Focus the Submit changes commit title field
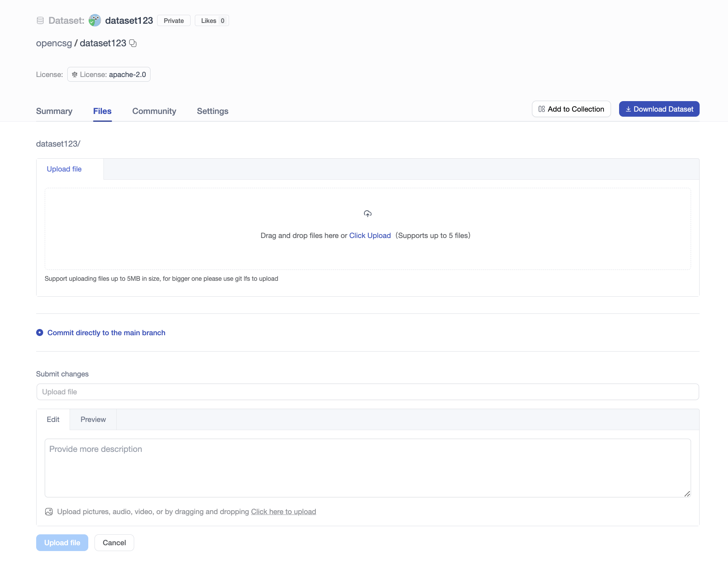 367,392
